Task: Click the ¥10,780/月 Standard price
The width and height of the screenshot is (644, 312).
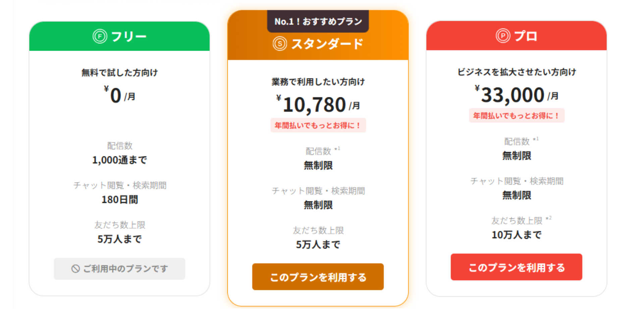Action: [x=318, y=104]
